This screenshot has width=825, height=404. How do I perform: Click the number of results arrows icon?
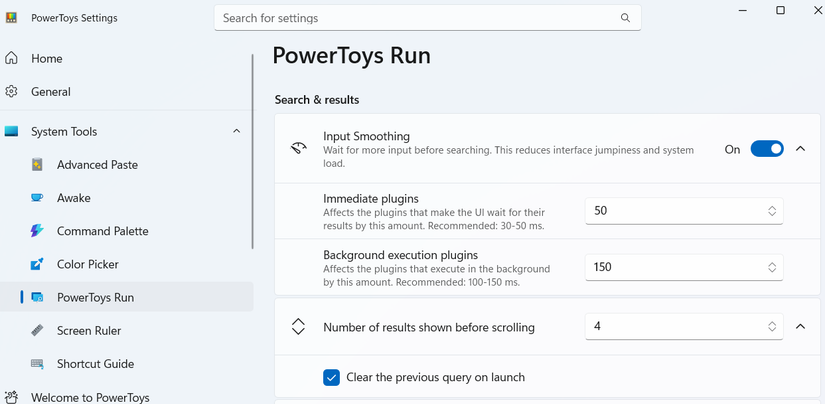coord(298,327)
